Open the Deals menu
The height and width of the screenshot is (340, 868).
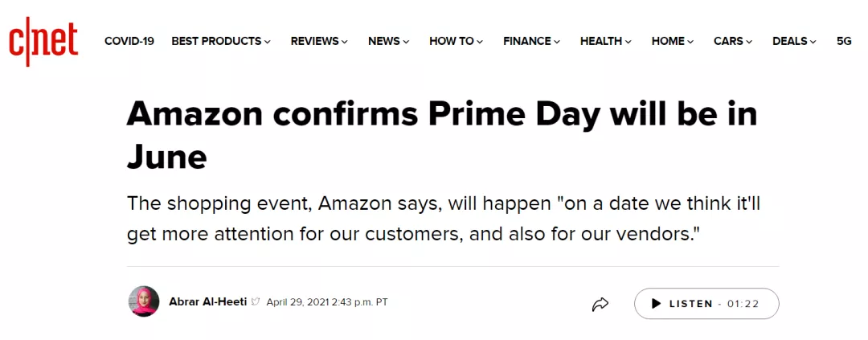coord(794,42)
